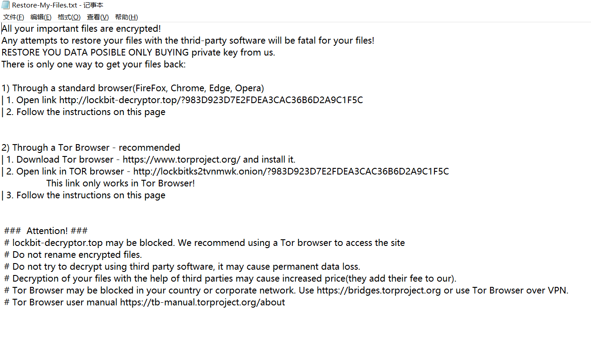
Task: Click the "Do not rename encrypted files" line
Action: pos(73,255)
